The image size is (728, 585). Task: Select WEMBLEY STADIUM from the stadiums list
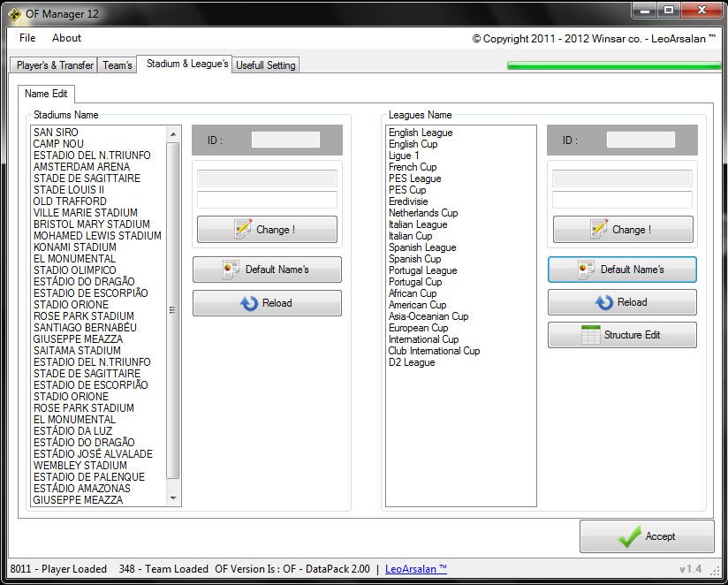[x=80, y=466]
